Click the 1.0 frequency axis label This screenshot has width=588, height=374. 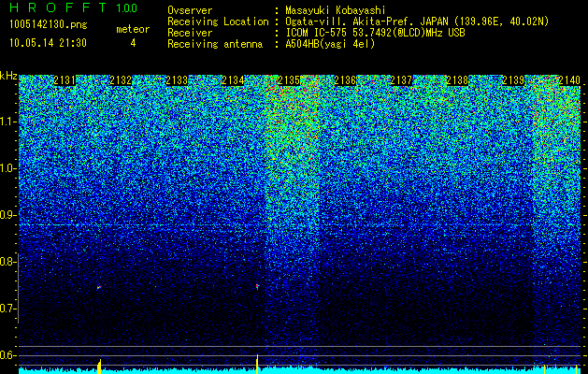tap(7, 168)
